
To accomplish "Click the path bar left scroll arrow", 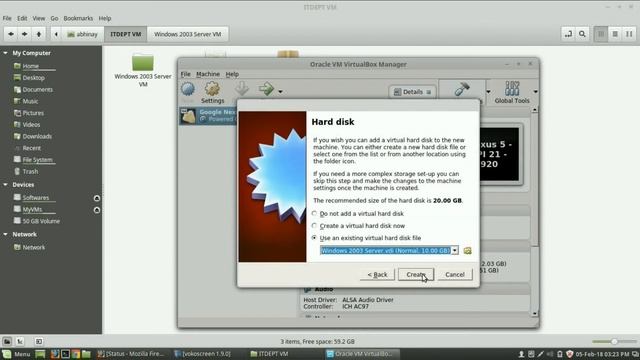I will (56, 34).
